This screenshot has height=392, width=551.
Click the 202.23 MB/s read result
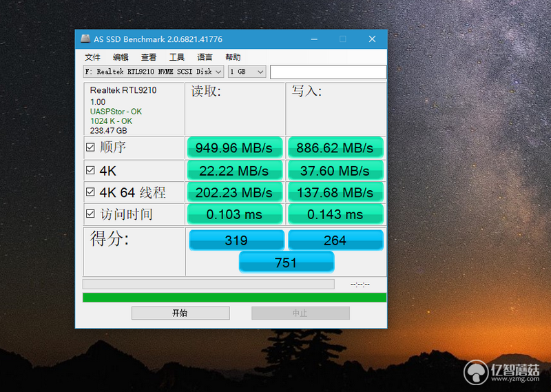234,192
